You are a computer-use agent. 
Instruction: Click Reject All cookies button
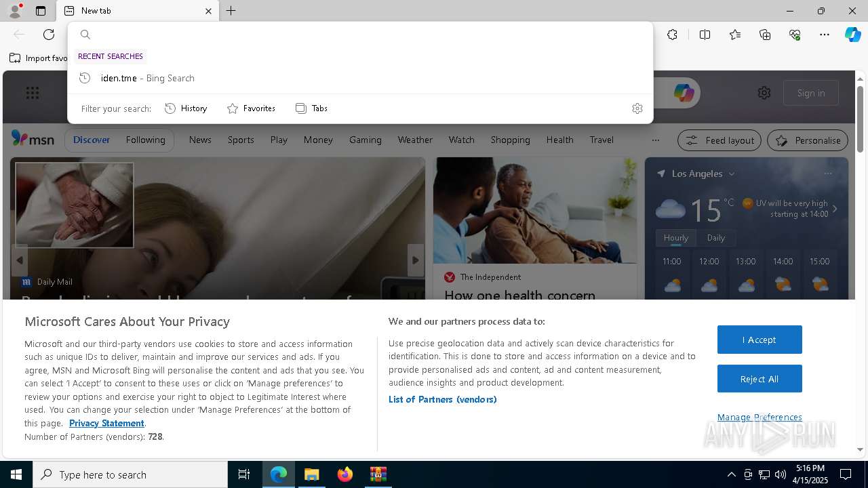pyautogui.click(x=759, y=379)
